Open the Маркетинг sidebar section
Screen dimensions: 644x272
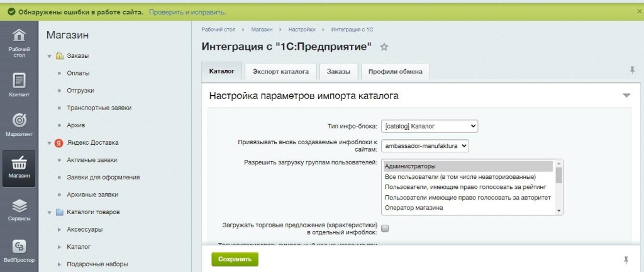click(x=19, y=125)
